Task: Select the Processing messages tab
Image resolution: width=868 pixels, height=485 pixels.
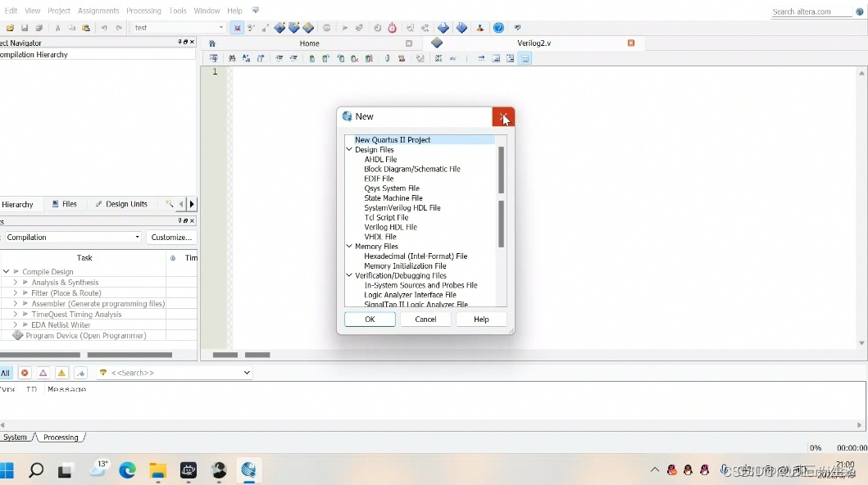Action: point(61,437)
